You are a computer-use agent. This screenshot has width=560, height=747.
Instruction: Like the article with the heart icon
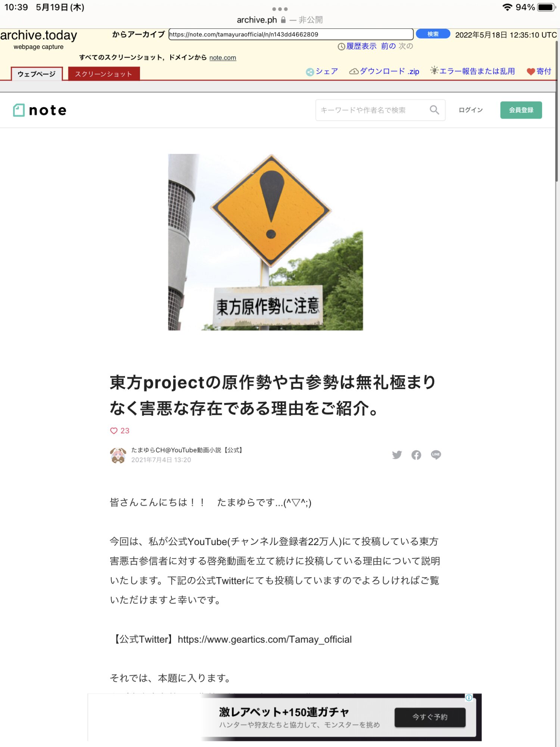tap(114, 431)
